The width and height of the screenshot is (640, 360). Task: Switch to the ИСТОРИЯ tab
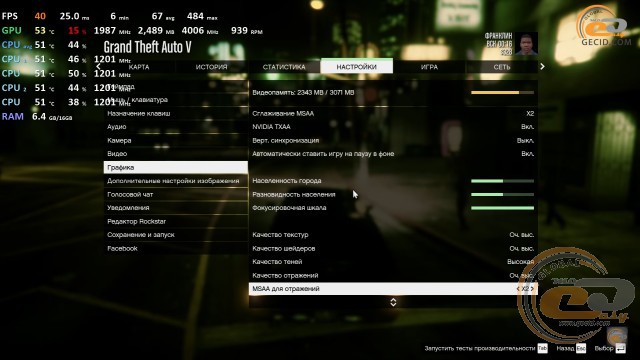click(x=211, y=67)
